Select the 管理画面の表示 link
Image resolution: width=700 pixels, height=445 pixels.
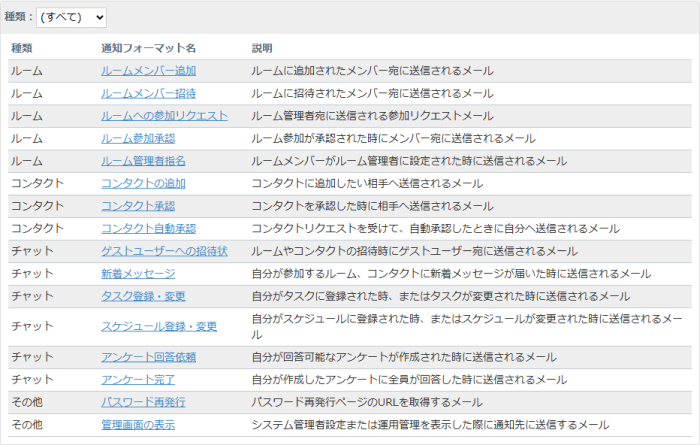coord(143,424)
